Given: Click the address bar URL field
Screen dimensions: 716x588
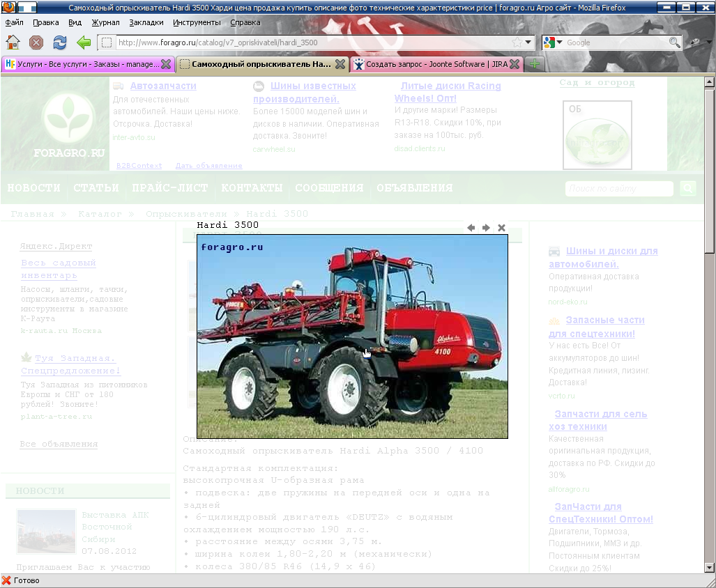Looking at the screenshot, I should (x=313, y=42).
